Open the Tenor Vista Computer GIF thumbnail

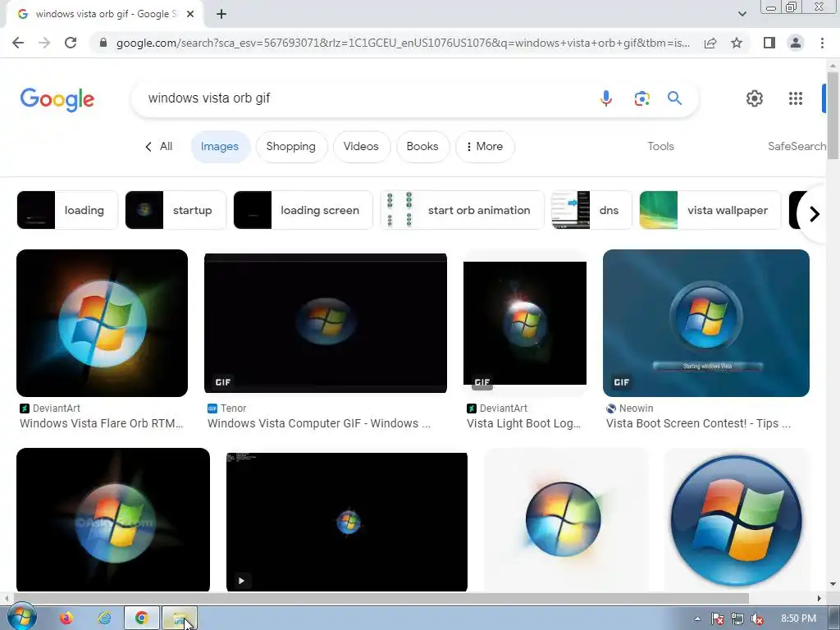tap(326, 323)
